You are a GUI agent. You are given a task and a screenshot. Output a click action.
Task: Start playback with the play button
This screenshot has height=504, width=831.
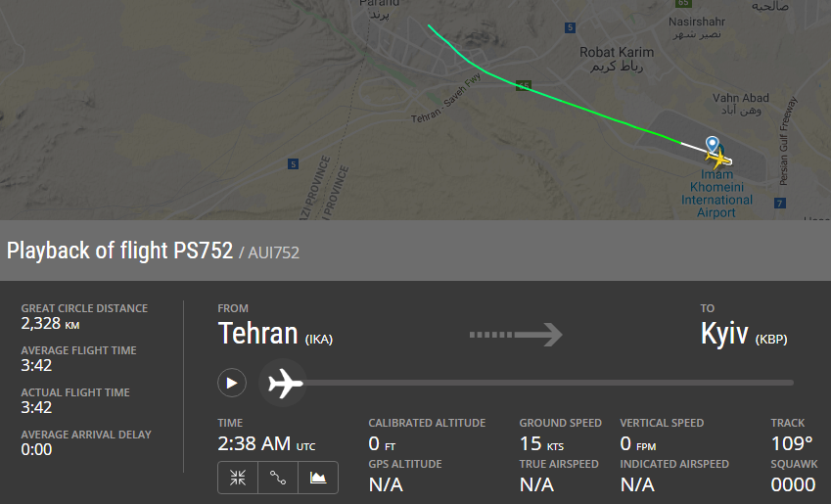(232, 383)
